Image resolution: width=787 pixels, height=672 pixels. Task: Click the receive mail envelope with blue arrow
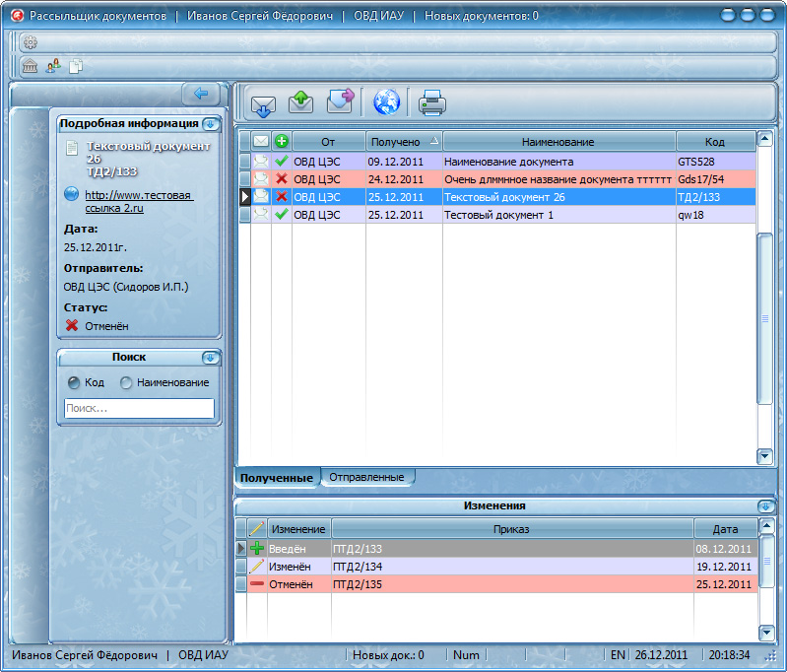[x=263, y=105]
